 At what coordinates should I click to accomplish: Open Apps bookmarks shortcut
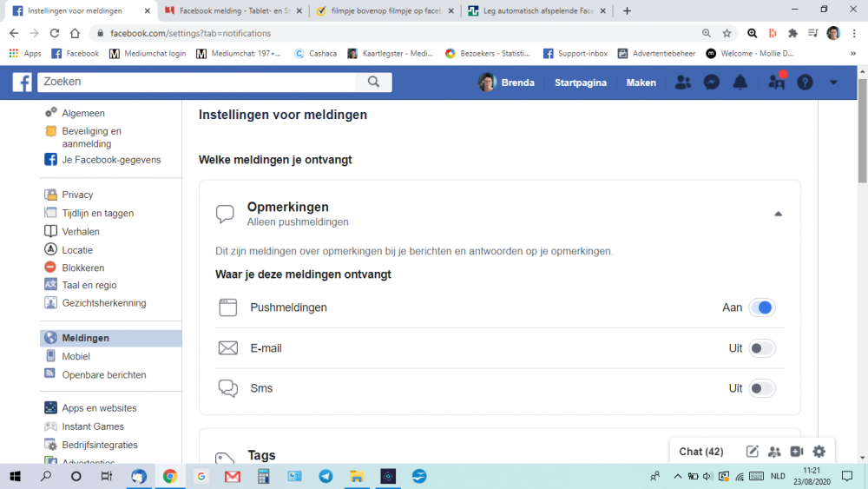pos(25,53)
